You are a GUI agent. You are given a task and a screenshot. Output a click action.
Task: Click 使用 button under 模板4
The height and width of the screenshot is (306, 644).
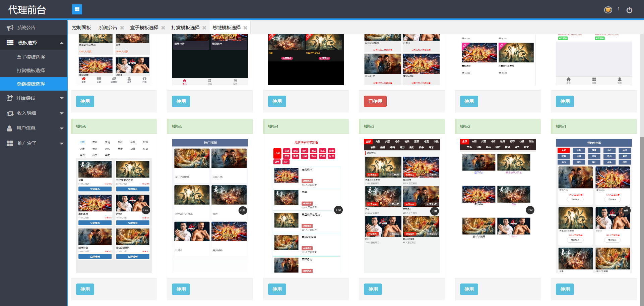(277, 289)
